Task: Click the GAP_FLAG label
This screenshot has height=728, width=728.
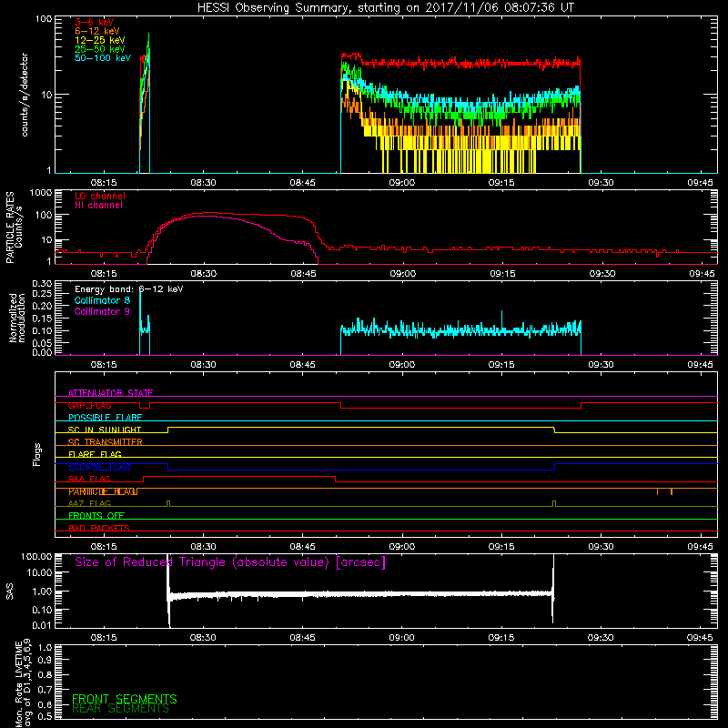Action: coord(89,405)
